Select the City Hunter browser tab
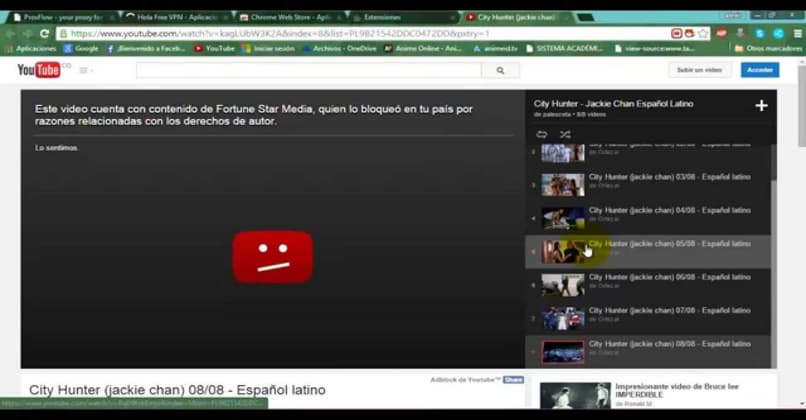The image size is (806, 420). point(517,17)
